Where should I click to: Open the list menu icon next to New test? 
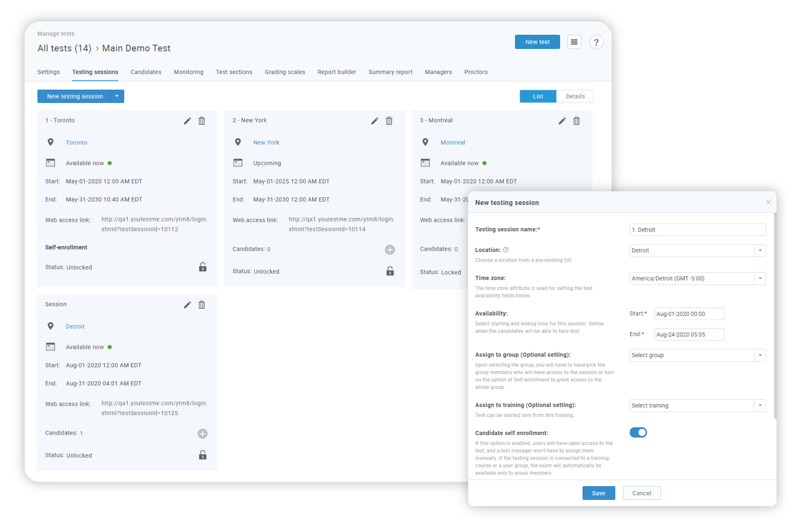pos(574,42)
